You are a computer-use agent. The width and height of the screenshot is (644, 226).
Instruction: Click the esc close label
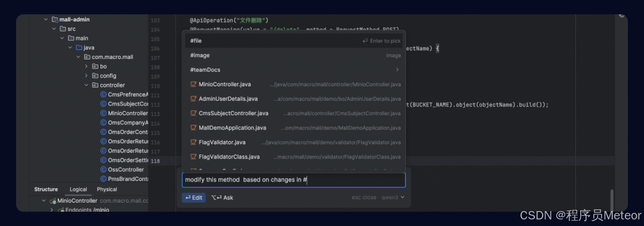click(364, 197)
